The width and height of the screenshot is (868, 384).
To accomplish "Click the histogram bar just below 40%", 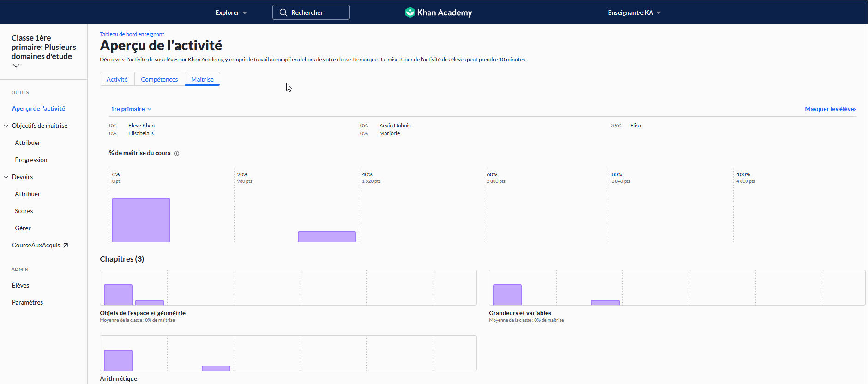I will 326,236.
